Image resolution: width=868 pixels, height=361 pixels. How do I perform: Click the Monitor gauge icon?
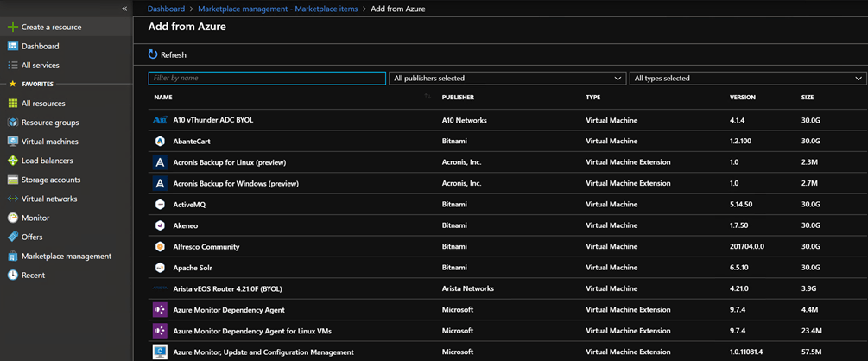pyautogui.click(x=13, y=218)
